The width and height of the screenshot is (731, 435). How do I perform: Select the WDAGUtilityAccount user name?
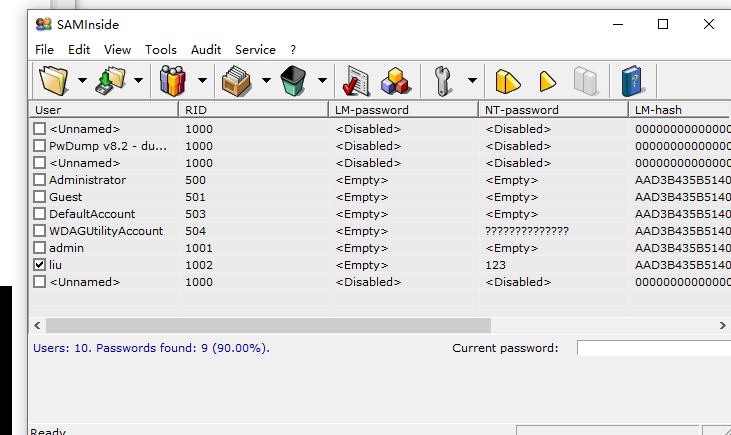tap(106, 231)
